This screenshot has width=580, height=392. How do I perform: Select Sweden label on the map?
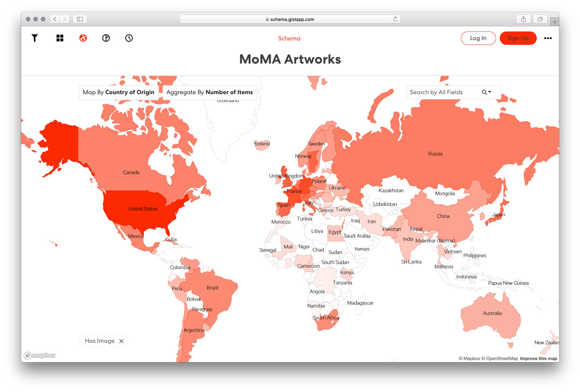(317, 144)
